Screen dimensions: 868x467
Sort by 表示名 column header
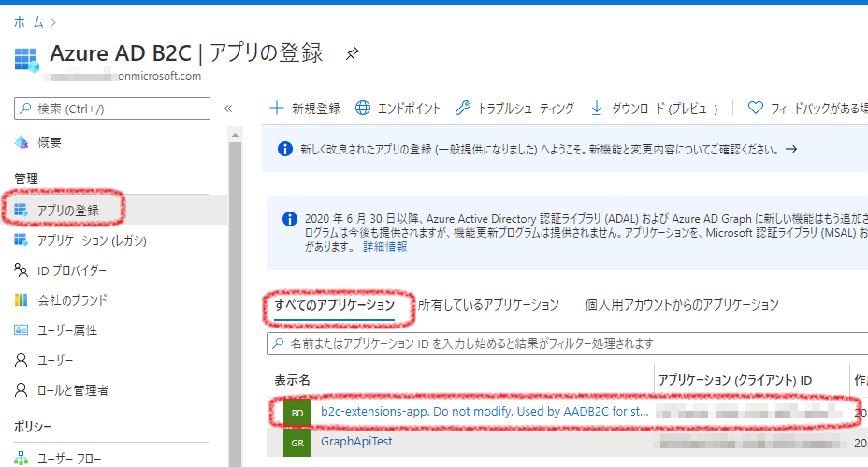pyautogui.click(x=292, y=380)
